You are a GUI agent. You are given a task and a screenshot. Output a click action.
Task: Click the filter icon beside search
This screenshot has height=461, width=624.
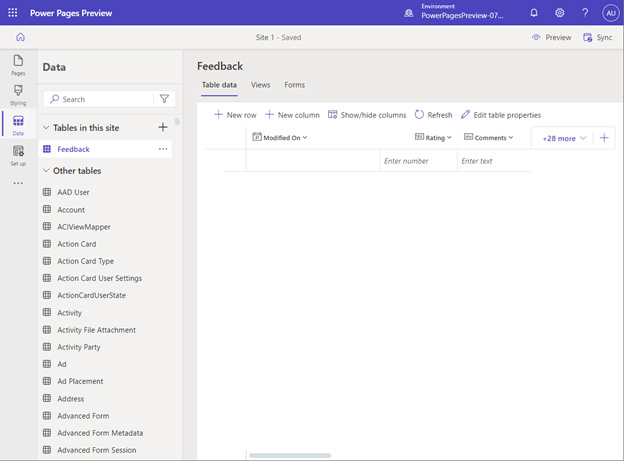[x=164, y=99]
